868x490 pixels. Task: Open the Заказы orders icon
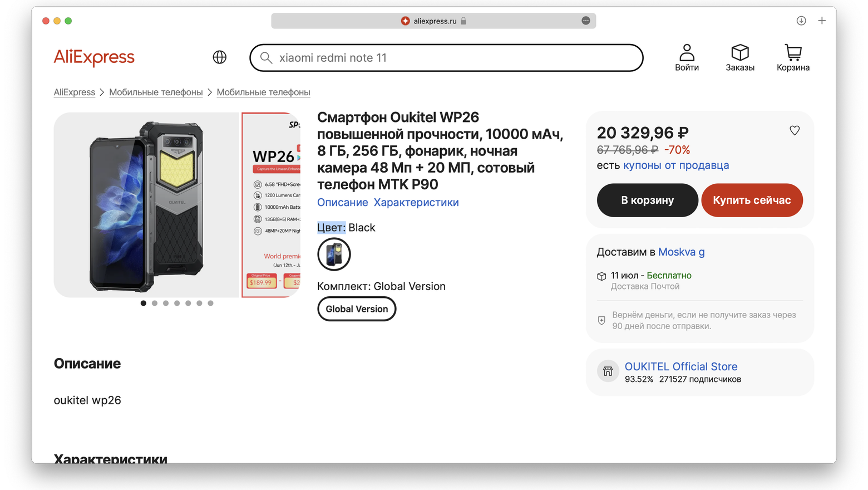tap(740, 57)
